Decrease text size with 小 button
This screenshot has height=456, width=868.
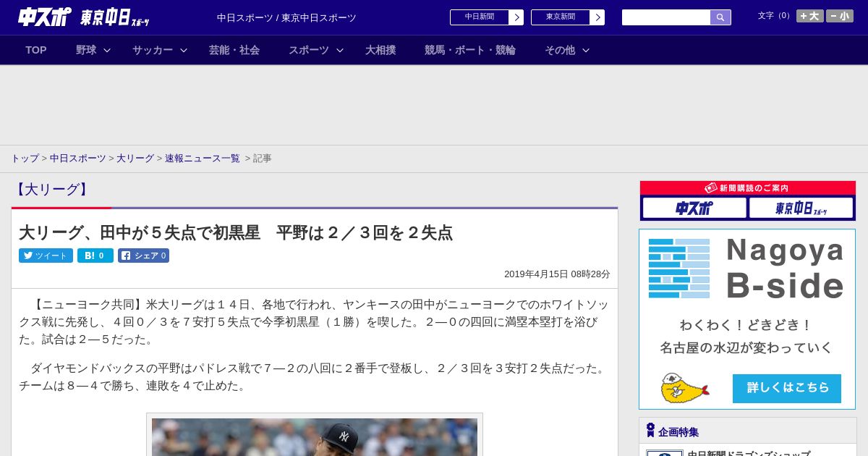click(x=840, y=16)
